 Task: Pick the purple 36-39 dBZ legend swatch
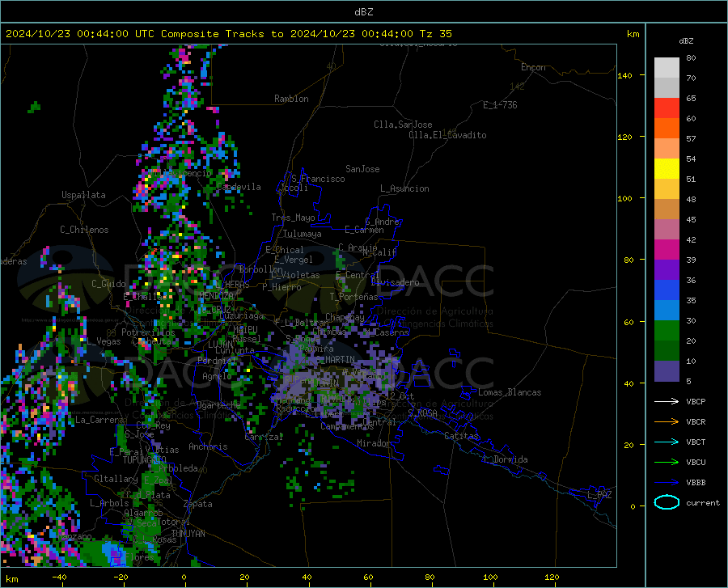point(667,270)
